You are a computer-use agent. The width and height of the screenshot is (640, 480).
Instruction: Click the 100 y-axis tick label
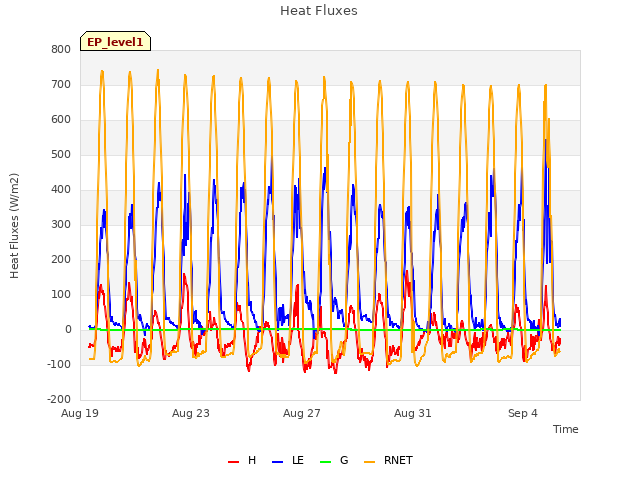61,295
